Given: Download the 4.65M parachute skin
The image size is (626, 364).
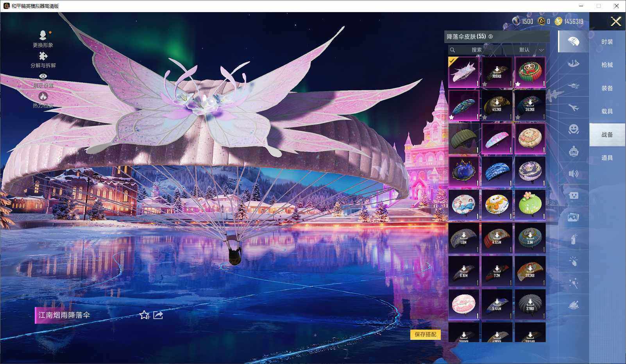Looking at the screenshot, I should (497, 238).
